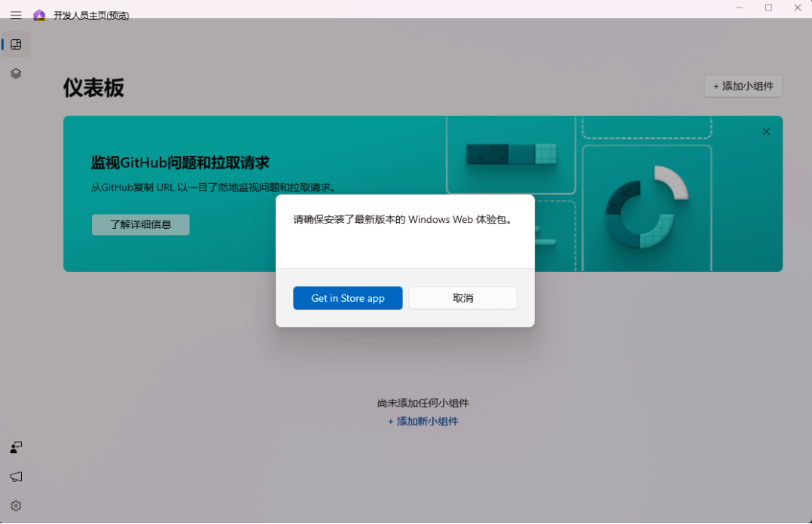Select the currently highlighted dashboard navigation icon
The height and width of the screenshot is (524, 812).
pyautogui.click(x=16, y=44)
